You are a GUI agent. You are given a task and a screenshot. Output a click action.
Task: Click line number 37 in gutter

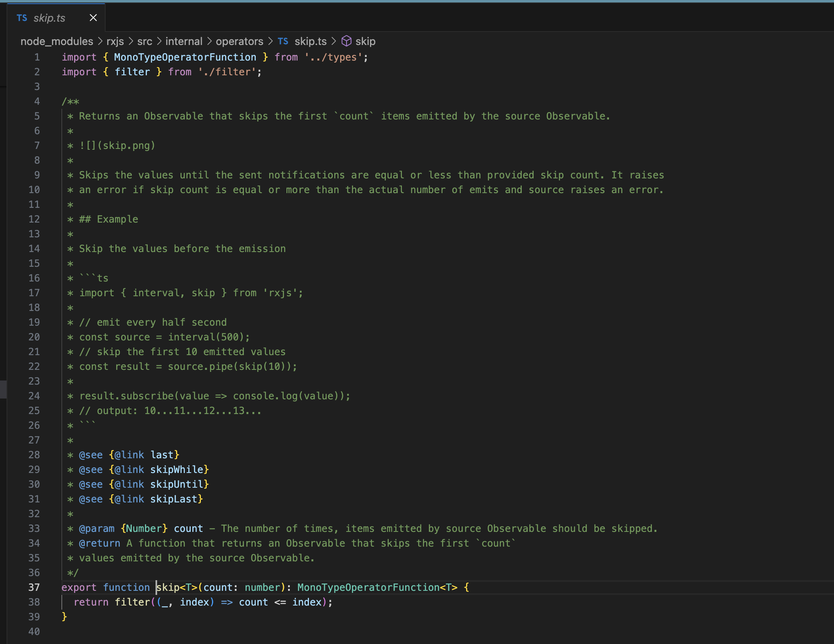(34, 587)
